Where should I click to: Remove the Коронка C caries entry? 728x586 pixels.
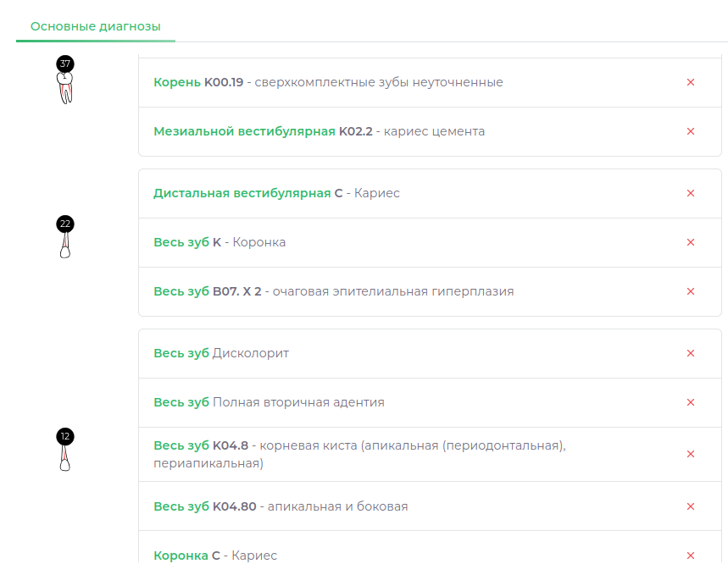click(692, 556)
